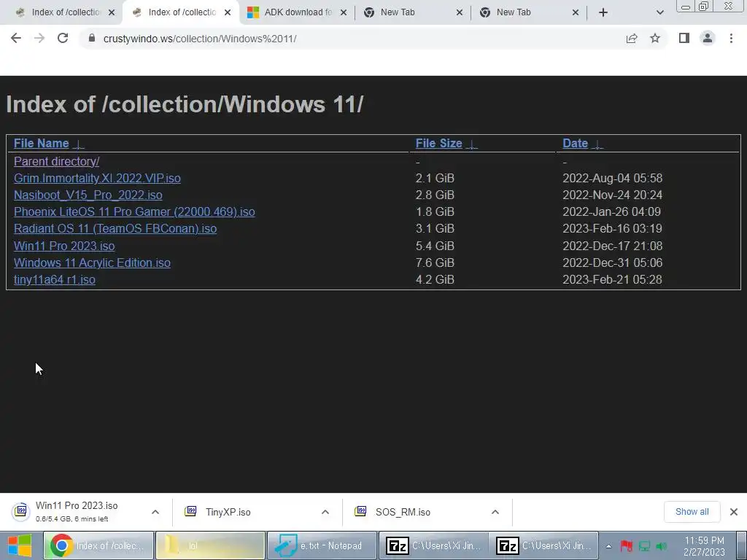Download Radiant OS 11 (TeamOS FBConan).iso
Image resolution: width=747 pixels, height=560 pixels.
point(115,228)
